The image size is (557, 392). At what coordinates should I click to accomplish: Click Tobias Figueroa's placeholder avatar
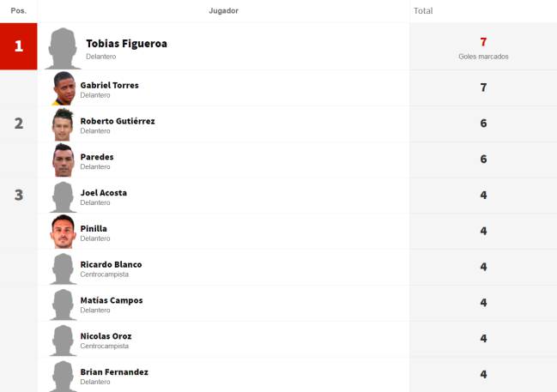pos(63,48)
